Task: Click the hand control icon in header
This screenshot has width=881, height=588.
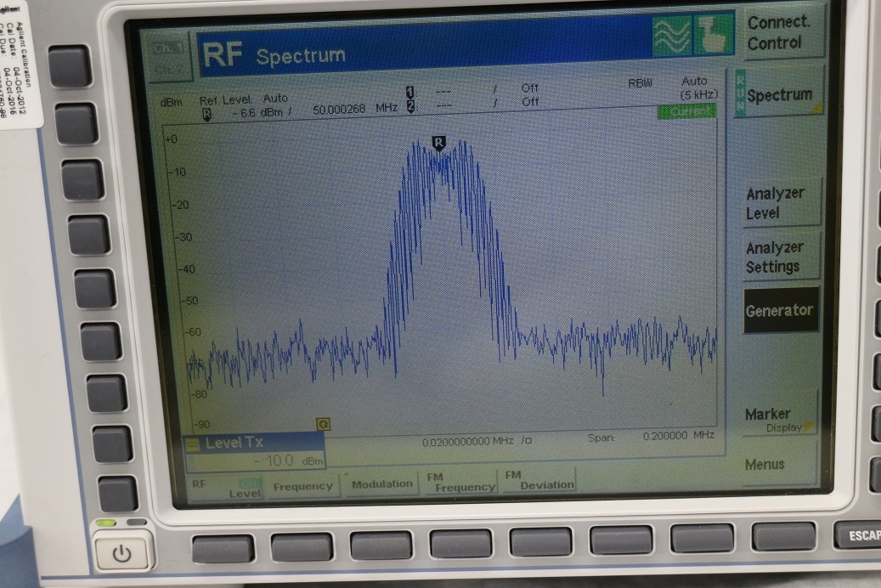Action: point(714,35)
